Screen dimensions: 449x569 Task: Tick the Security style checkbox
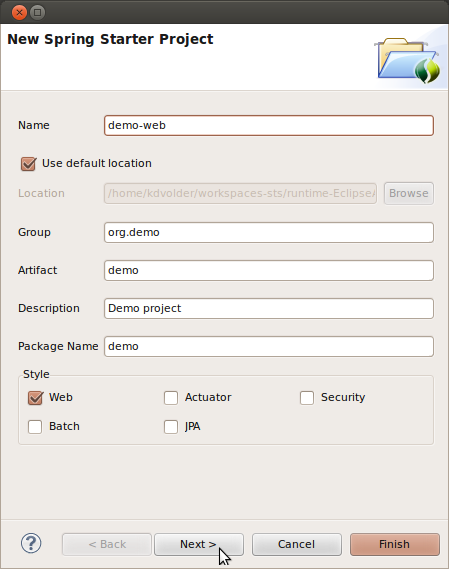coord(307,398)
